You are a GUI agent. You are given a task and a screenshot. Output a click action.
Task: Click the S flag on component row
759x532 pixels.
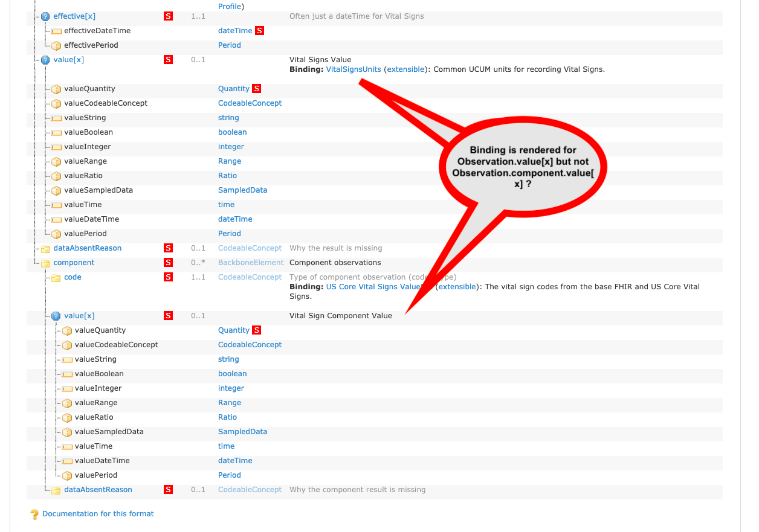pyautogui.click(x=169, y=263)
